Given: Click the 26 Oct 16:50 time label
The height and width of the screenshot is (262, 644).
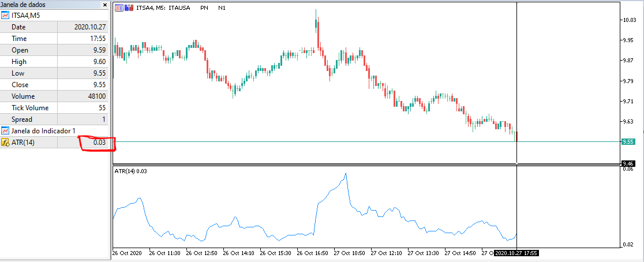Looking at the screenshot, I should pos(313,253).
